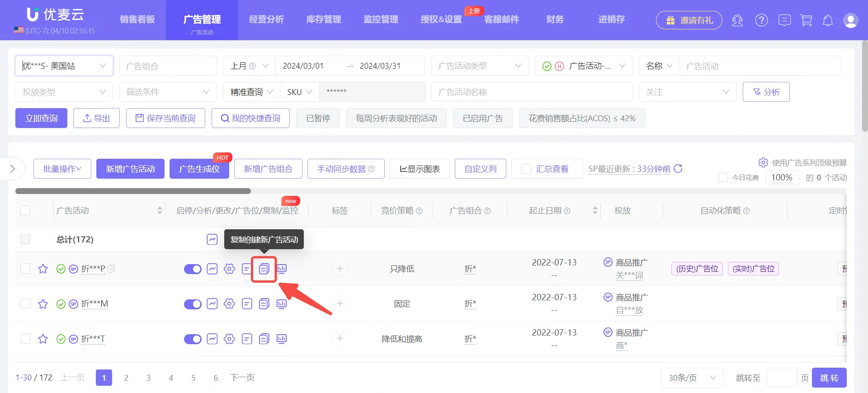Click the copy-campaign icon in row 折***P
868x393 pixels.
[264, 269]
